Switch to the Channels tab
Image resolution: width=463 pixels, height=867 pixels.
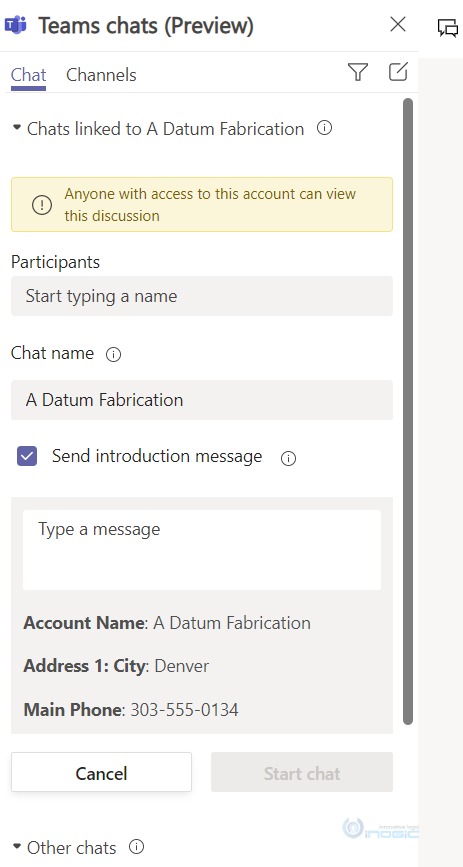pyautogui.click(x=101, y=75)
